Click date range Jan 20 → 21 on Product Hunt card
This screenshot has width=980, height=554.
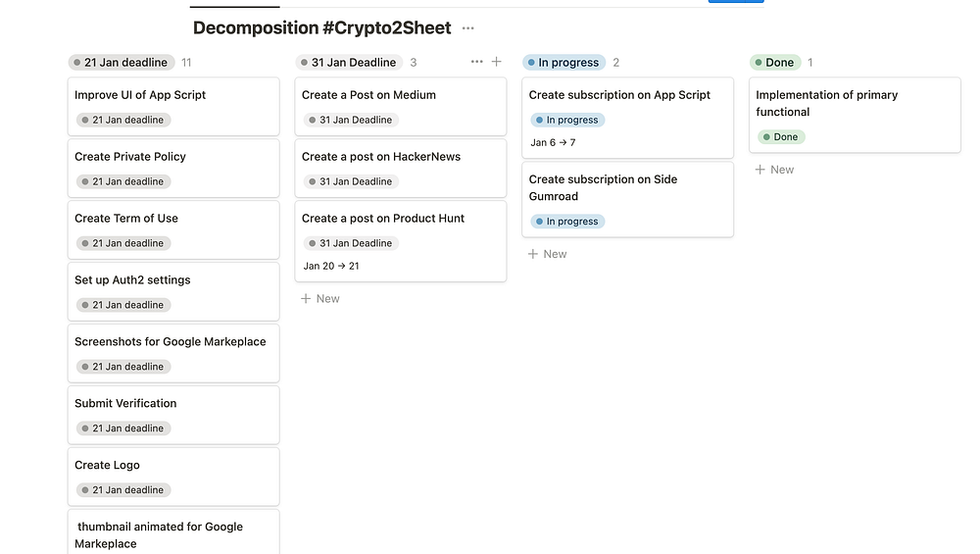click(331, 266)
